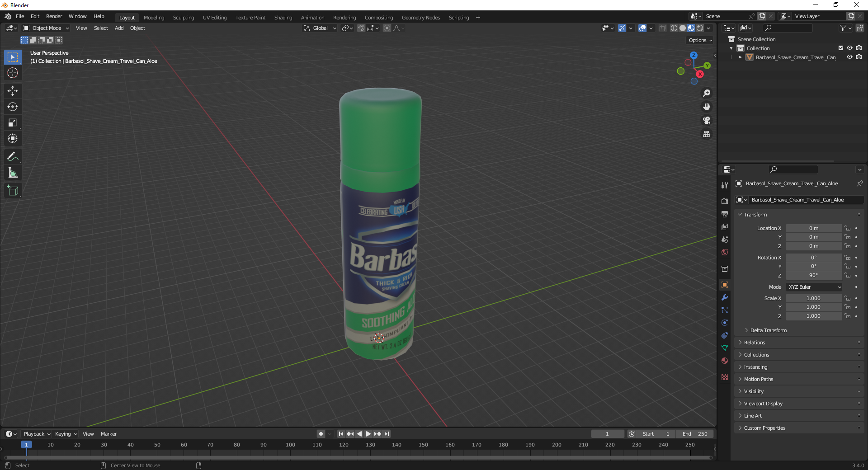Choose the Move tool
This screenshot has height=470, width=868.
pyautogui.click(x=13, y=91)
